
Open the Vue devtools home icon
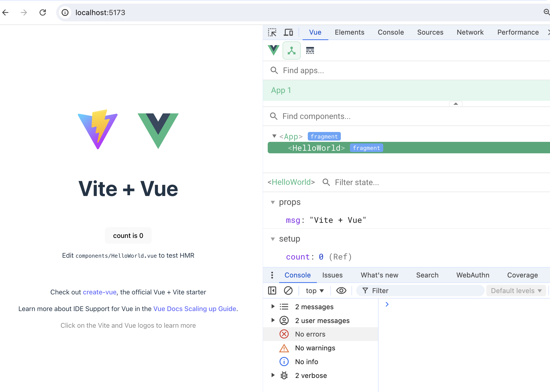coord(273,50)
